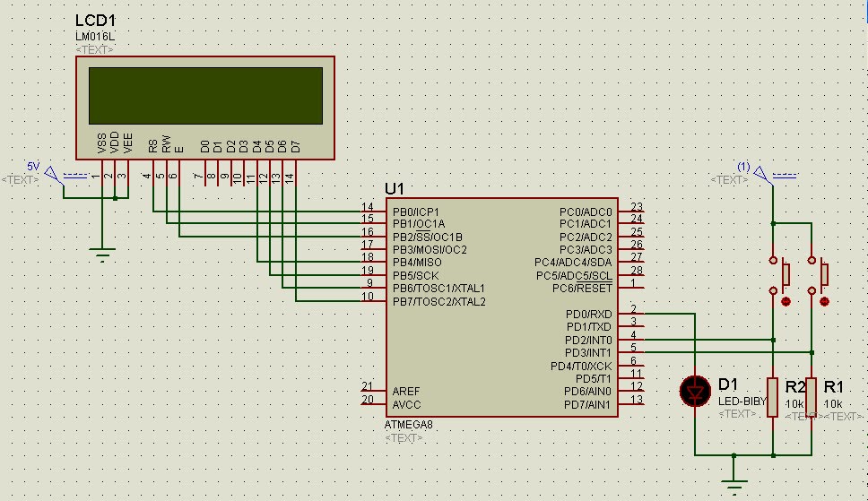Toggle the red latch dot of PD3 button

point(824,302)
